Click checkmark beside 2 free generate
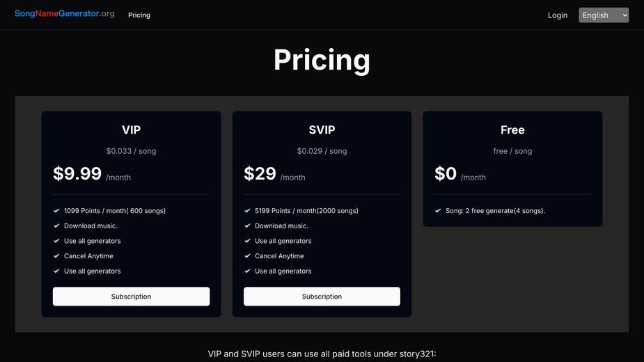 pyautogui.click(x=438, y=210)
